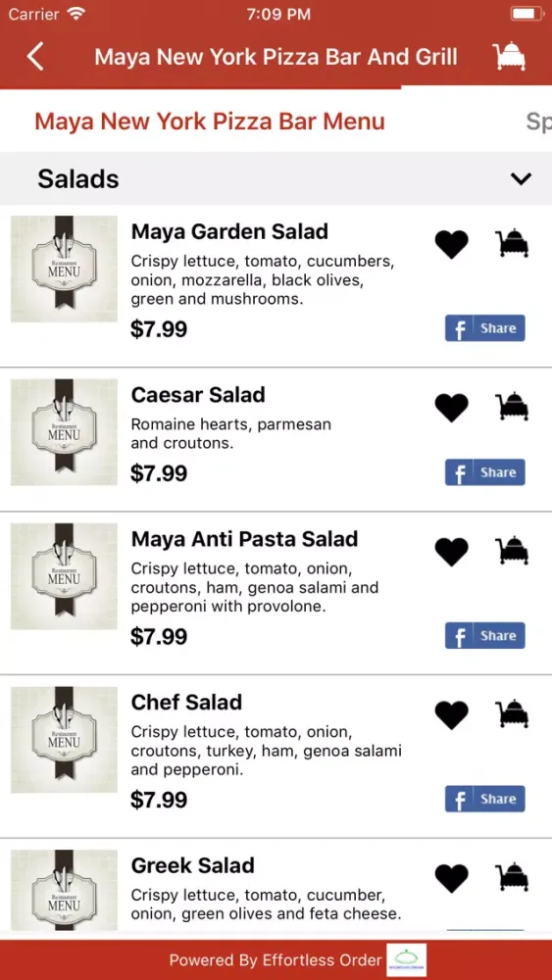Favorite the Chef Salad heart
This screenshot has width=552, height=980.
[x=451, y=715]
